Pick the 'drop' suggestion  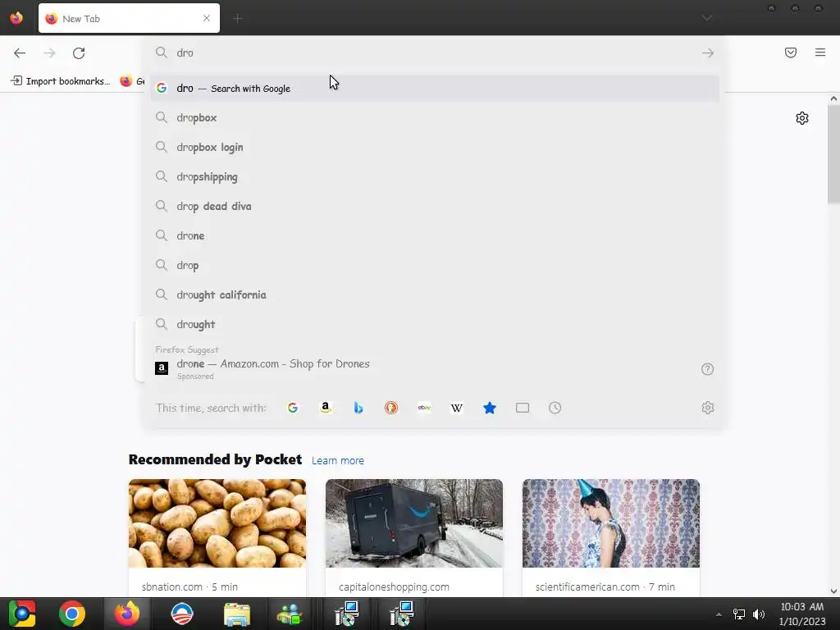click(x=434, y=265)
